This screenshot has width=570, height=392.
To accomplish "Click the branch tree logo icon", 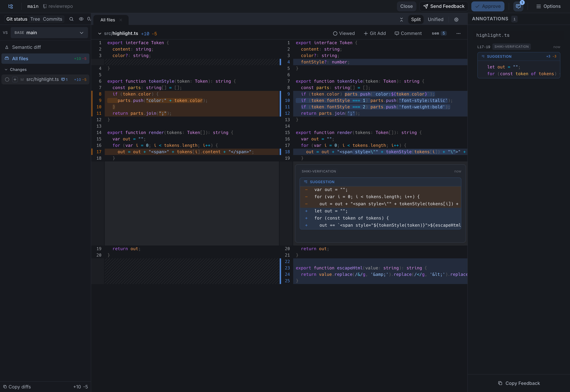I will point(11,6).
